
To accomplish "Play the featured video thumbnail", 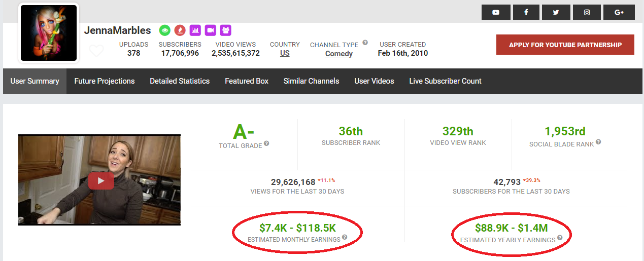I will (100, 180).
